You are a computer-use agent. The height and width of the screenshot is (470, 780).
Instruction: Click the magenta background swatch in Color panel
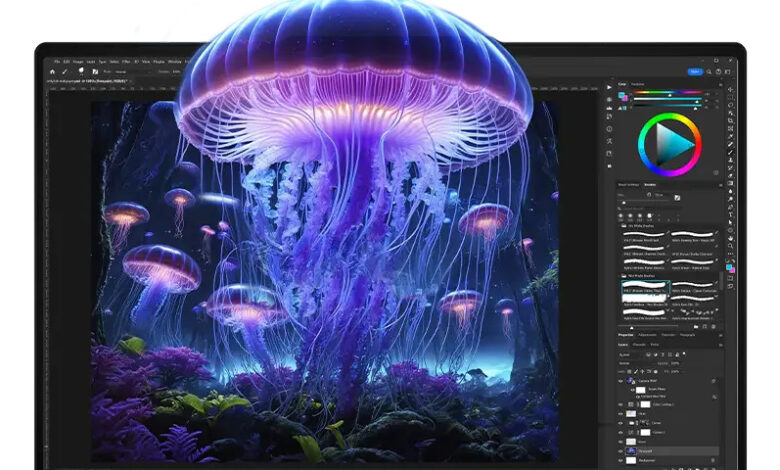coord(626,99)
